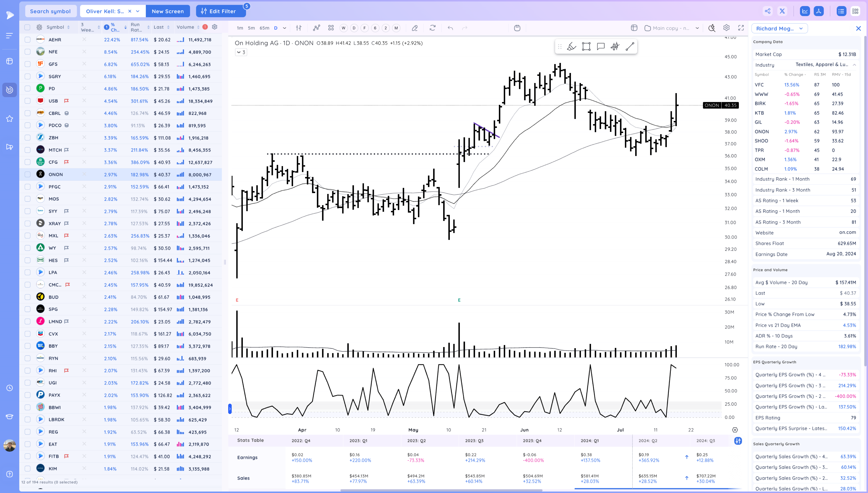Screen dimensions: 868x493
Task: Click the comment annotation tool
Action: (601, 47)
